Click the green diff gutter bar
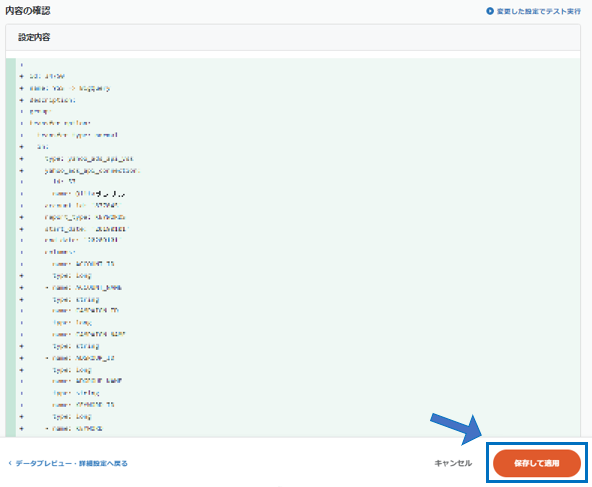 [x=11, y=247]
